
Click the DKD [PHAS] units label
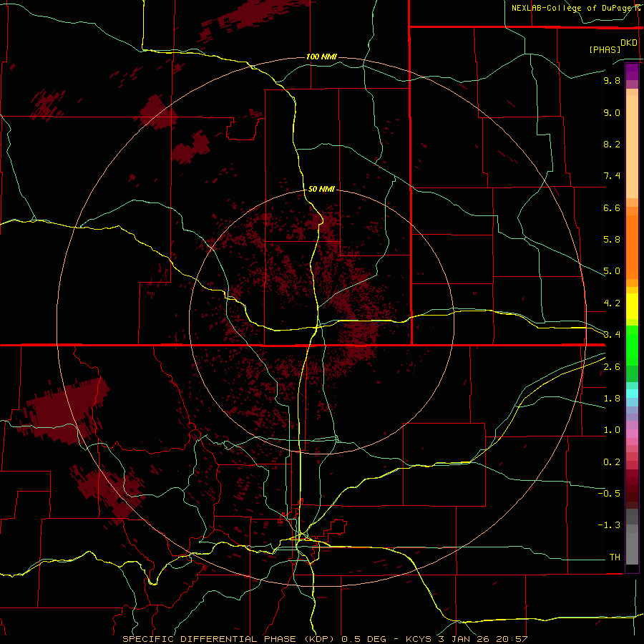tap(613, 46)
